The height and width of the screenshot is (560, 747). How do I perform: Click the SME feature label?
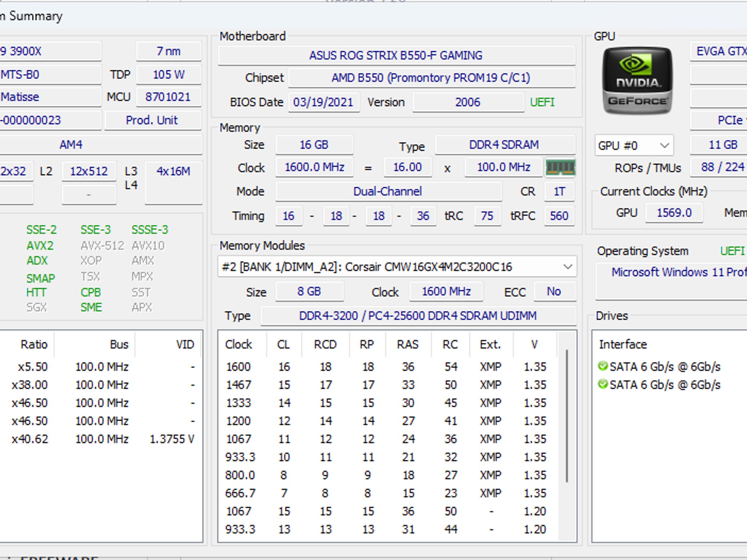pyautogui.click(x=91, y=307)
